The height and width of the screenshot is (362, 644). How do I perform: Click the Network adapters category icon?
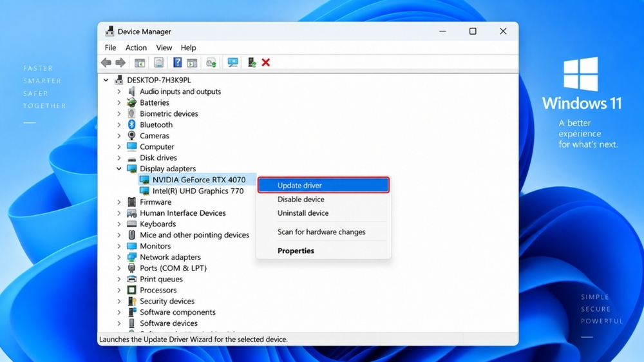tap(131, 257)
